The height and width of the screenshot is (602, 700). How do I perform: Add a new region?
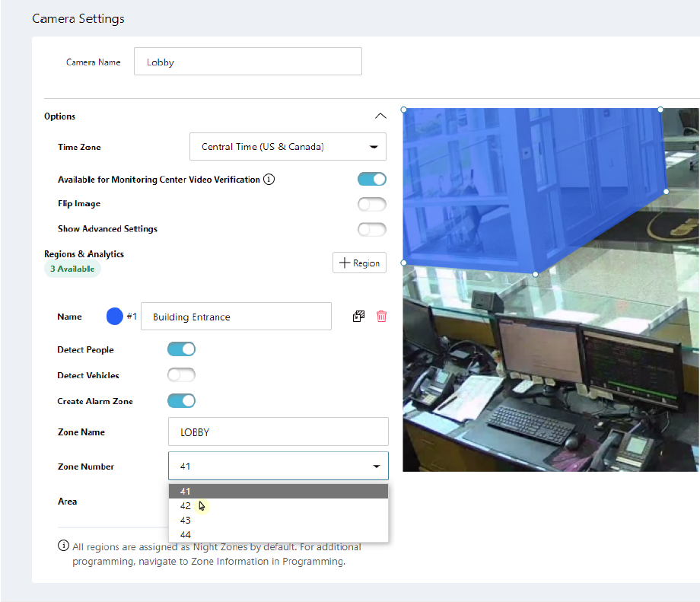tap(359, 263)
